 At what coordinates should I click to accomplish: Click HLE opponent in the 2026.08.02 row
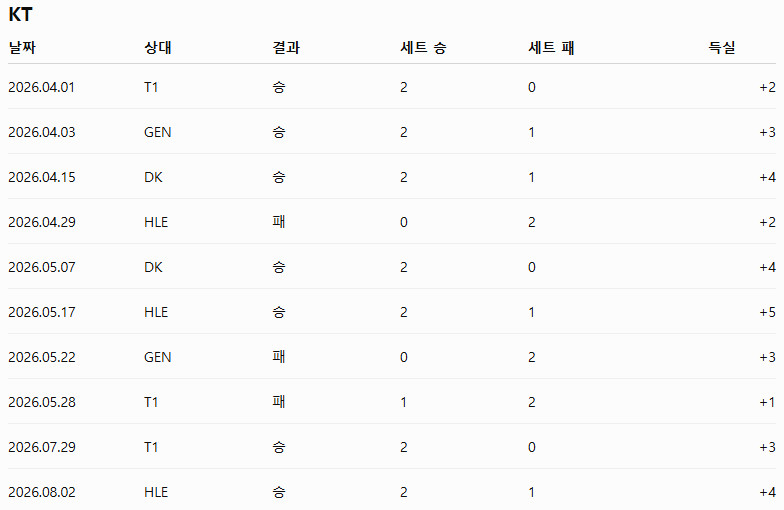[x=156, y=492]
